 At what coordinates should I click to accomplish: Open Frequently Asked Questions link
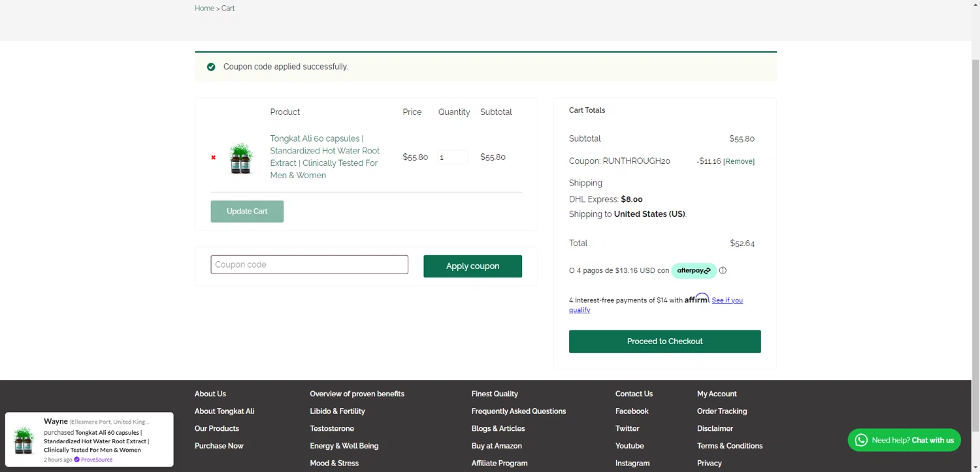pos(519,411)
